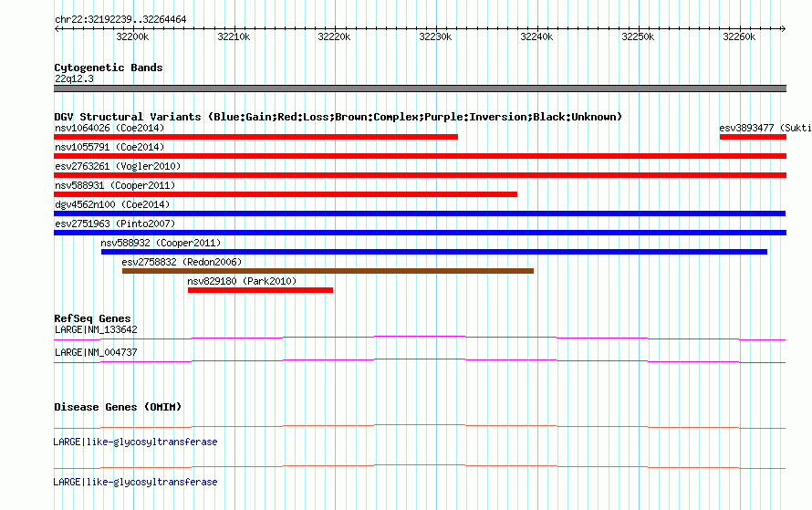Click the nsv1064026 (Coe2014) label

[109, 128]
